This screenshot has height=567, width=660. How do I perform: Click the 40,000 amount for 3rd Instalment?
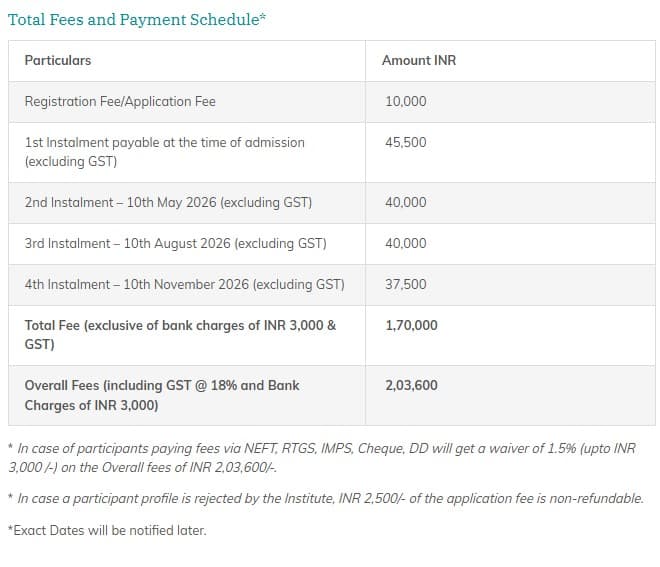pos(405,243)
